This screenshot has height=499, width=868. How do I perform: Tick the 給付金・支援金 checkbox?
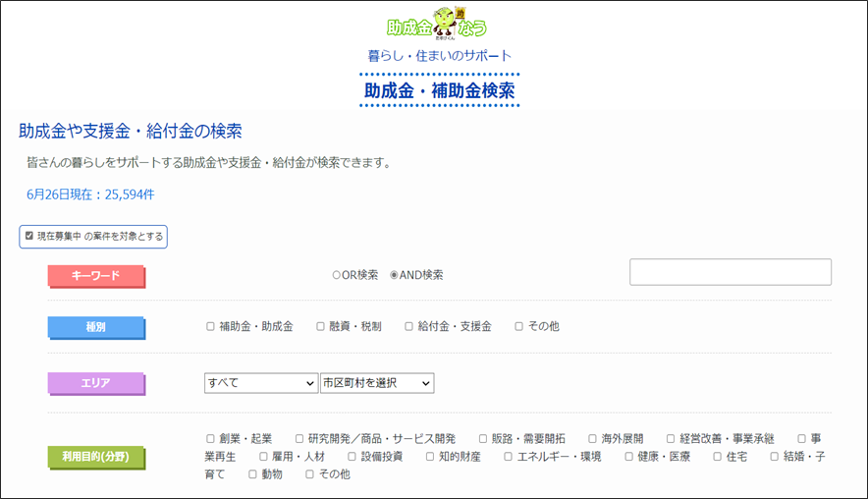tap(408, 326)
